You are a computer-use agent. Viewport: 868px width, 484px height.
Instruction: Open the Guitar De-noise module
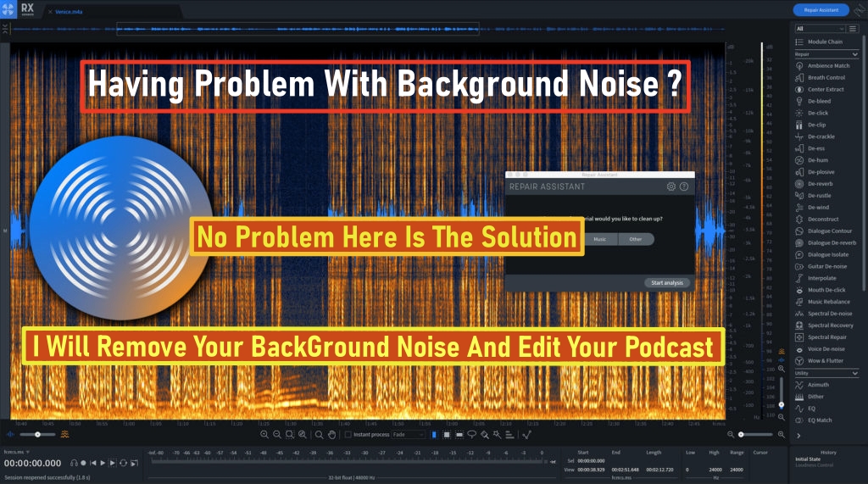click(x=821, y=266)
